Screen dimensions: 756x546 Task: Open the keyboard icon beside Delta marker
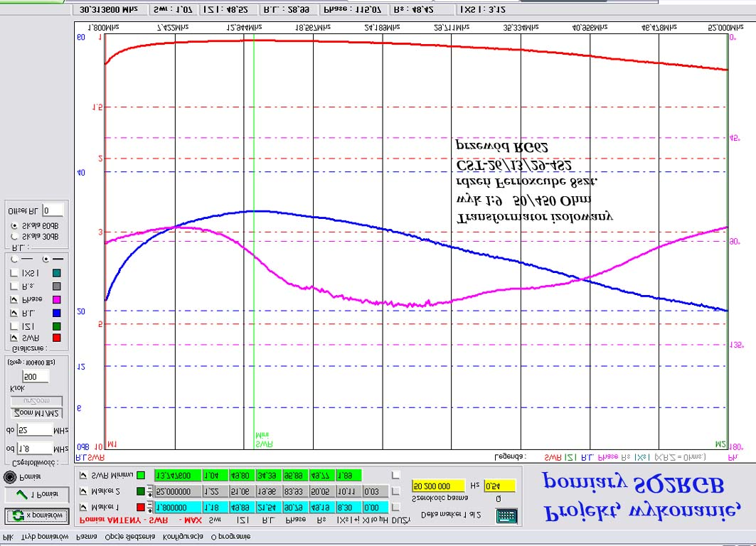pyautogui.click(x=506, y=515)
